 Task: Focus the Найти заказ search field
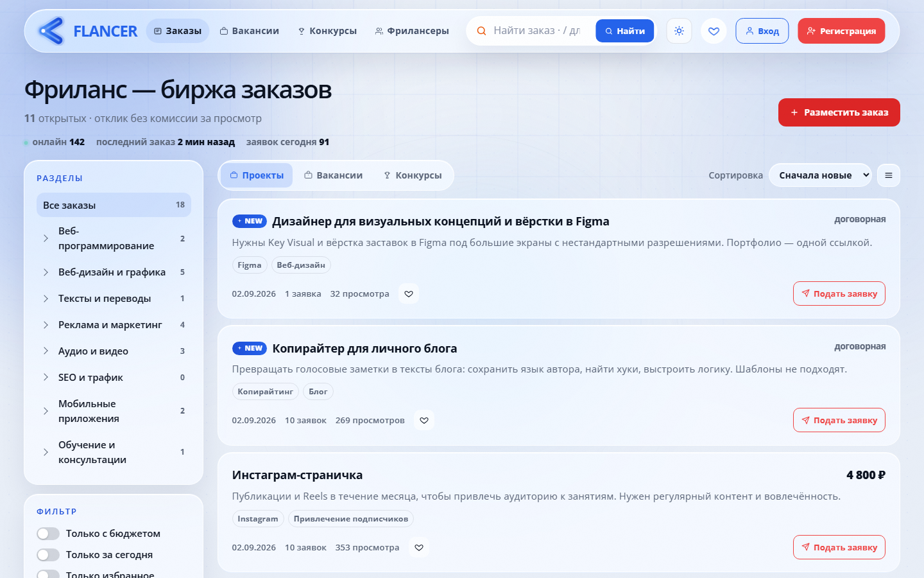coord(538,31)
